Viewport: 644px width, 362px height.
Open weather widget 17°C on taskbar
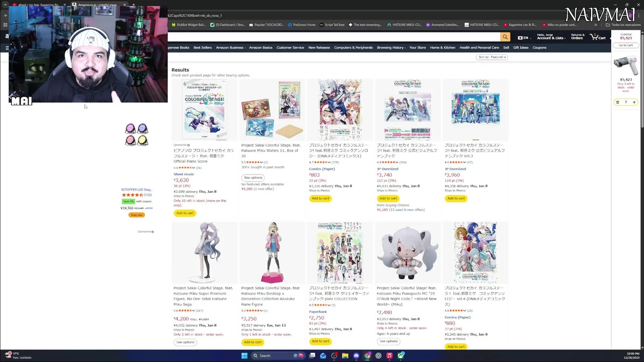tap(17, 355)
